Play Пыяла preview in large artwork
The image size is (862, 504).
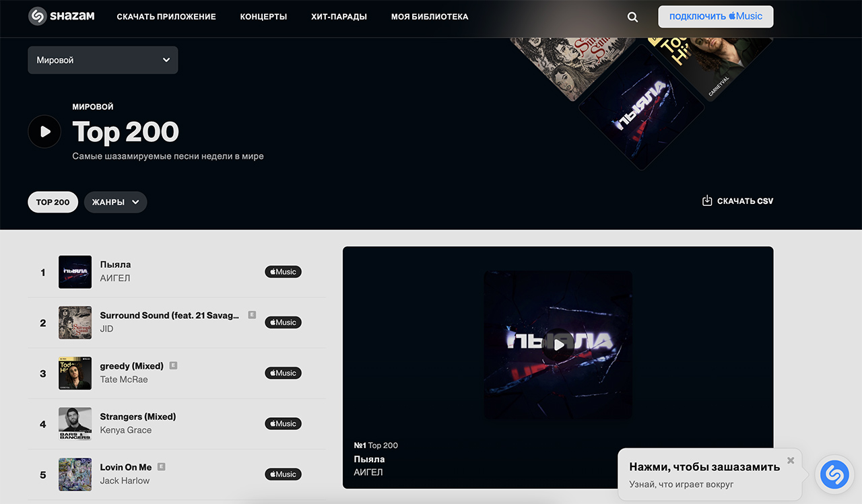tap(558, 345)
